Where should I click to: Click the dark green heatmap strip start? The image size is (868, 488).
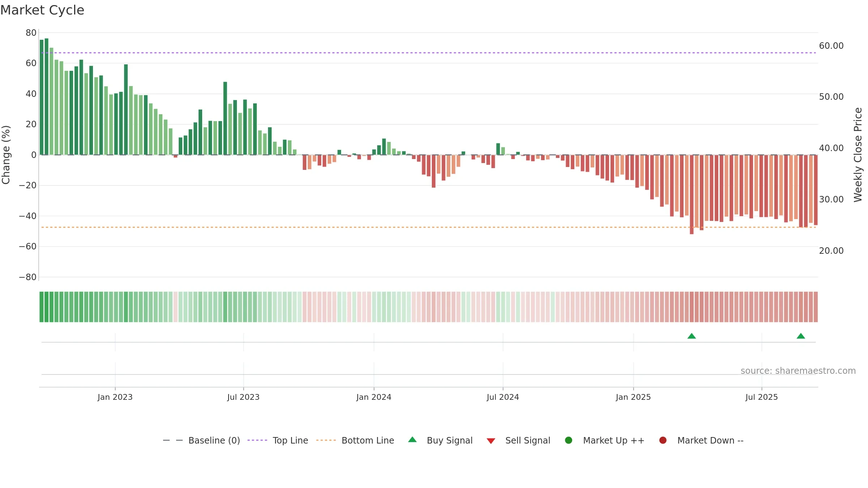tap(42, 307)
